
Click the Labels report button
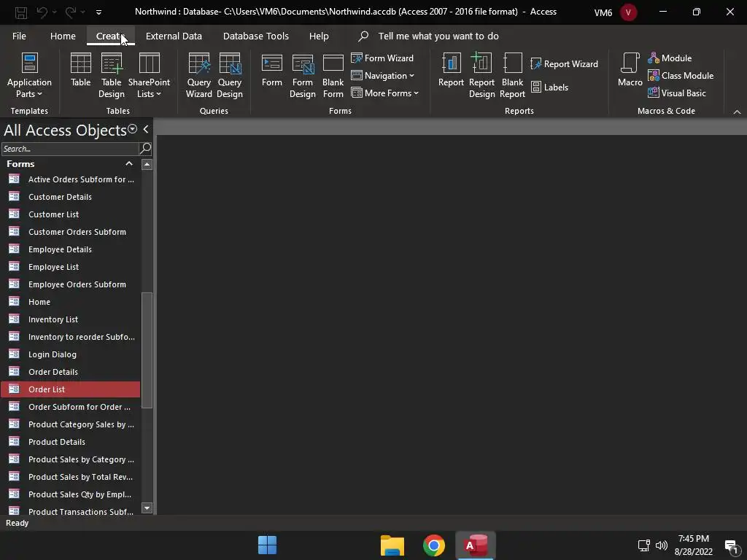[x=550, y=87]
